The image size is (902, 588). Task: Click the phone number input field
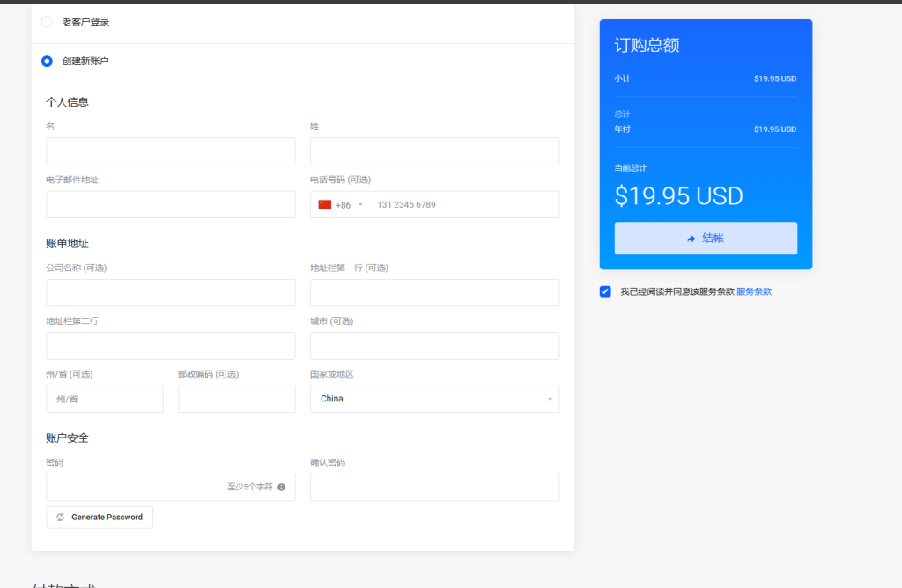(x=462, y=205)
